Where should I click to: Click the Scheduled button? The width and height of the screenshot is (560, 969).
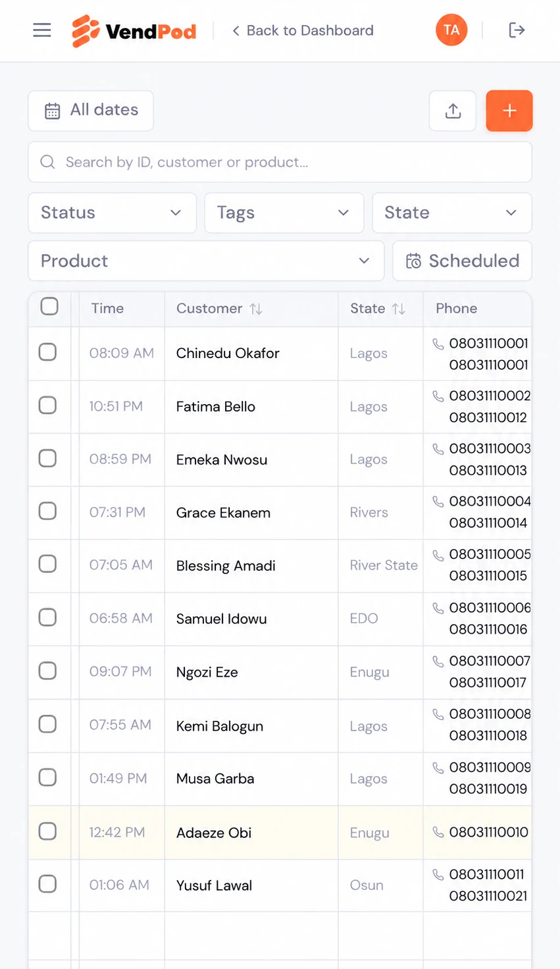[x=462, y=261]
